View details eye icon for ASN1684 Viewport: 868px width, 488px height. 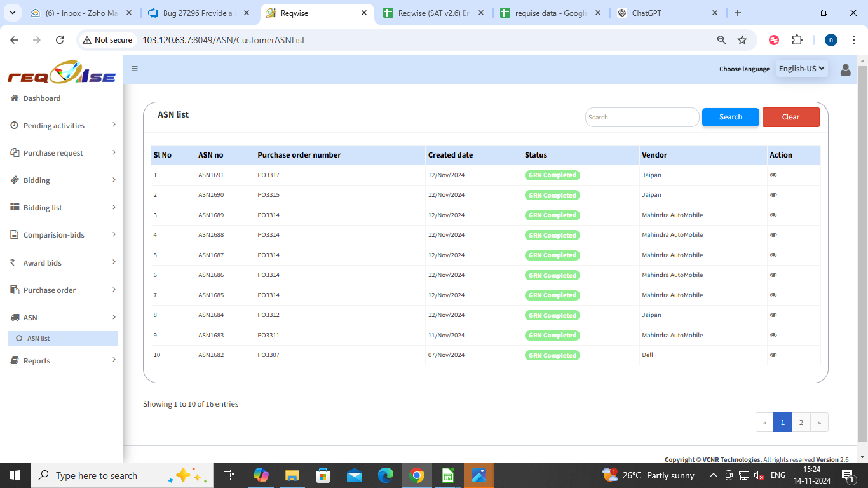click(773, 315)
